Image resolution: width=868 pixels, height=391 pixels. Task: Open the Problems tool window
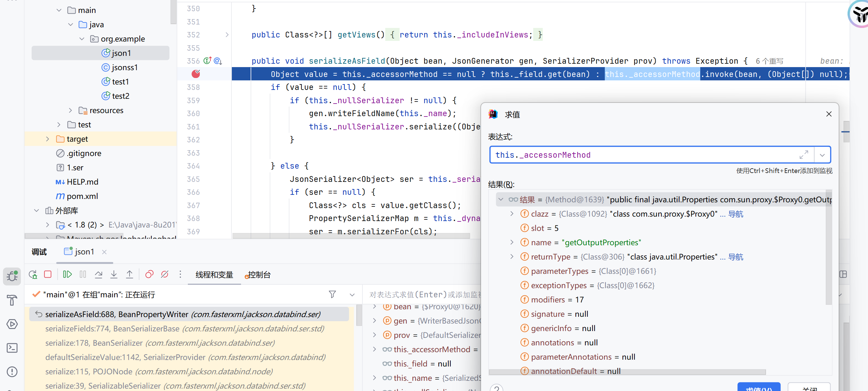pos(12,372)
